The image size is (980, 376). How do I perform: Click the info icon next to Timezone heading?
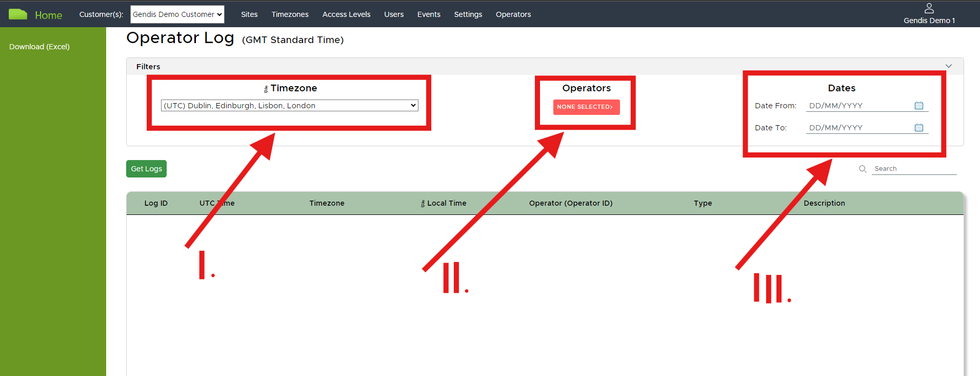click(x=266, y=89)
